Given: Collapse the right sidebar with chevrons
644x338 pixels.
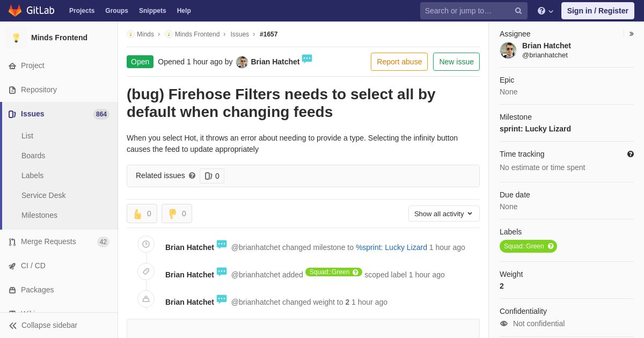Looking at the screenshot, I should 631,34.
